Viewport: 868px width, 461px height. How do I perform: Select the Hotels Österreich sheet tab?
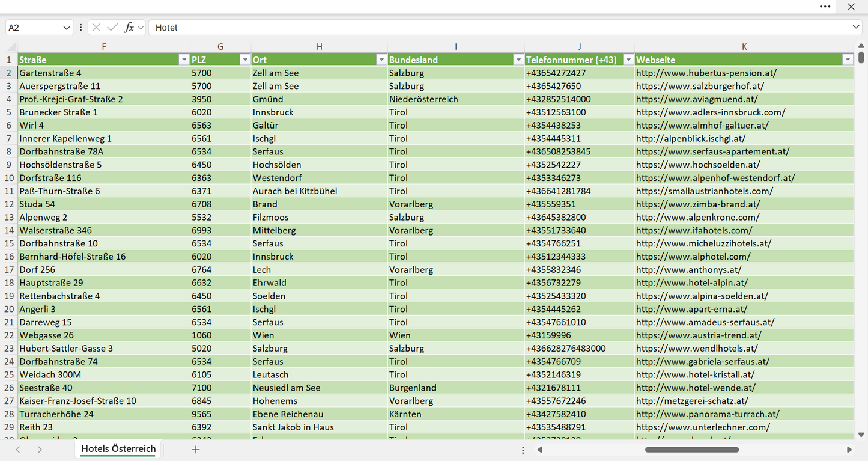coord(118,449)
